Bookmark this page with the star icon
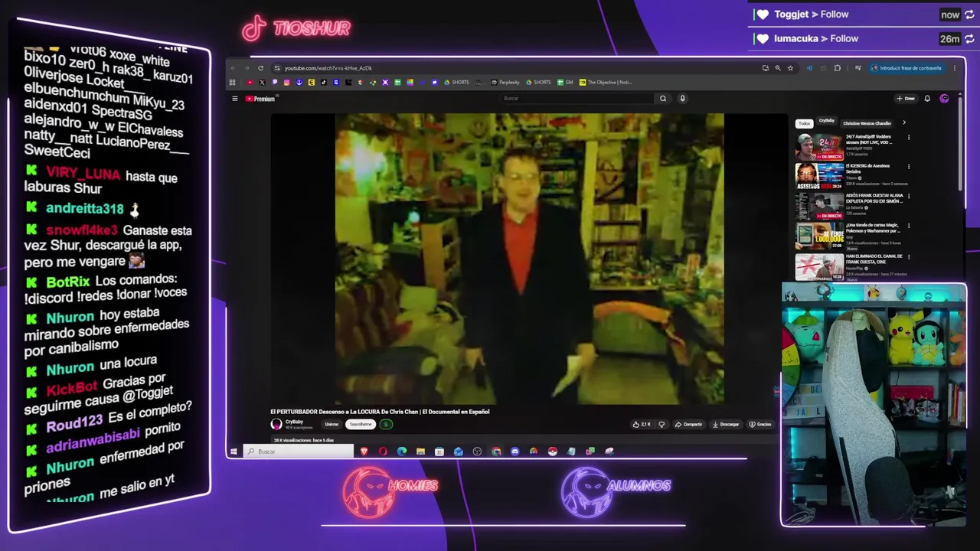Image resolution: width=980 pixels, height=551 pixels. (x=791, y=68)
